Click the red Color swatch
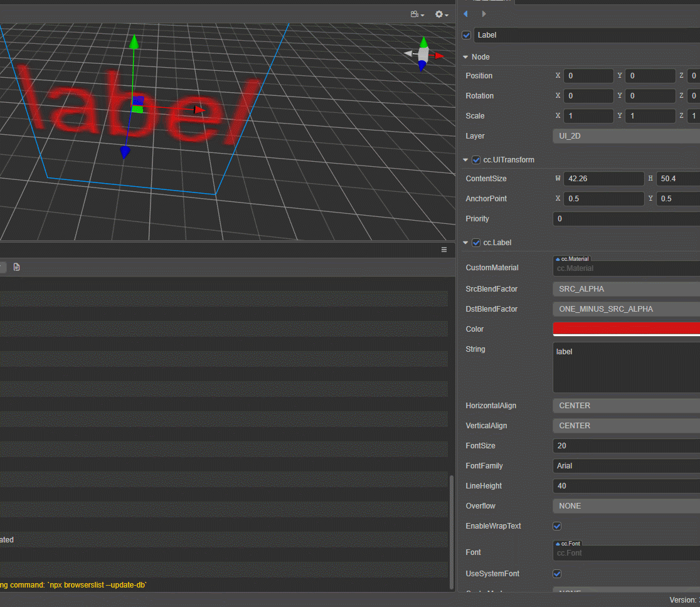 627,329
